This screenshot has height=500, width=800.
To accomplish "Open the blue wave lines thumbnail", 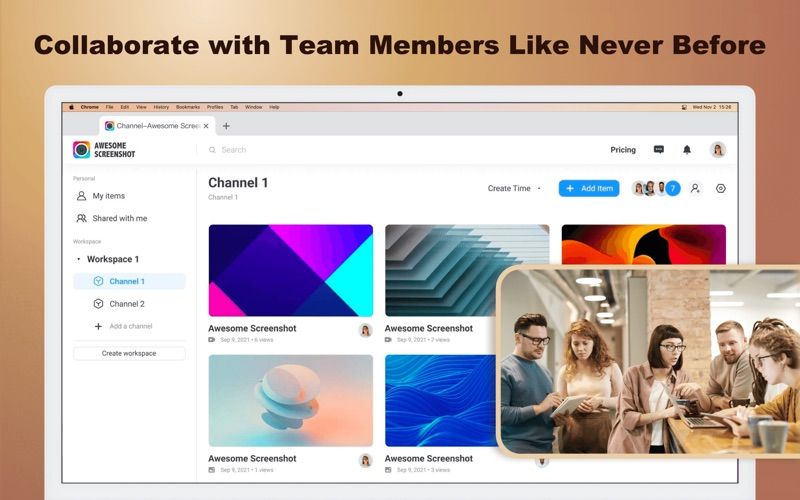I will coord(441,401).
